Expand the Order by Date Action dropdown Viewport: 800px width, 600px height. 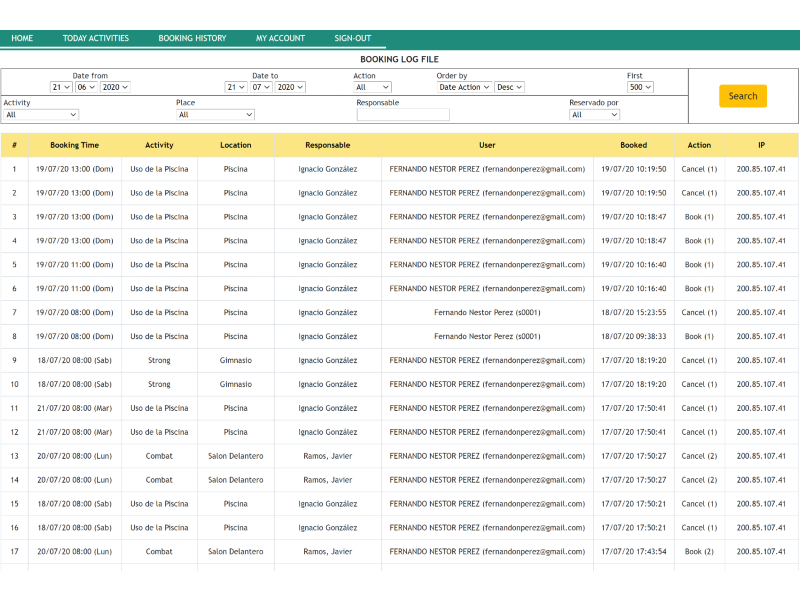click(465, 88)
